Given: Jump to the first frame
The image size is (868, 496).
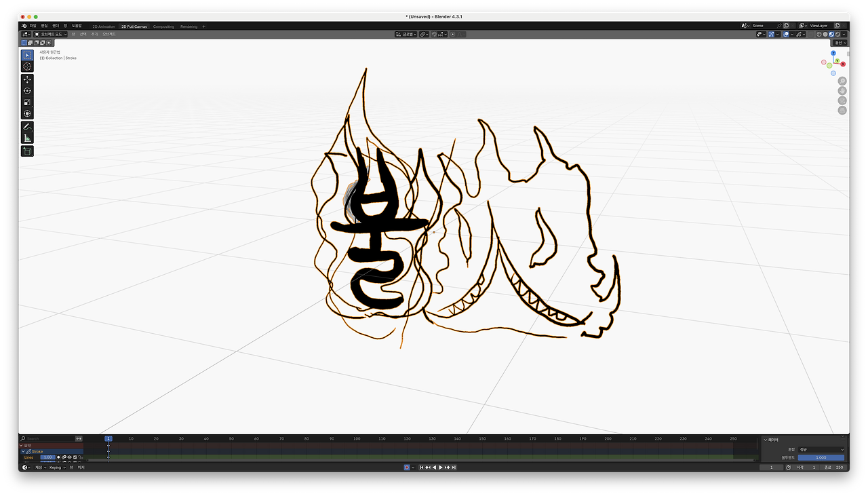Looking at the screenshot, I should pyautogui.click(x=421, y=468).
